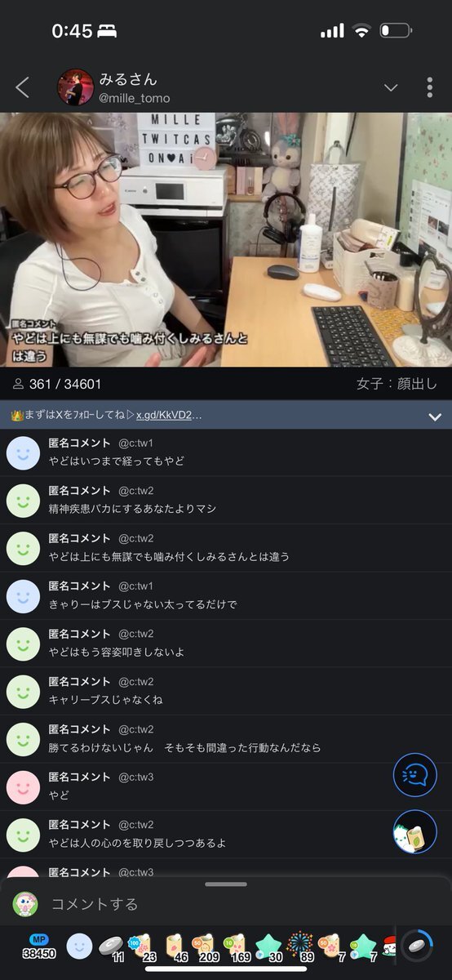Open みるさん's profile avatar
452x980 pixels.
click(x=75, y=87)
